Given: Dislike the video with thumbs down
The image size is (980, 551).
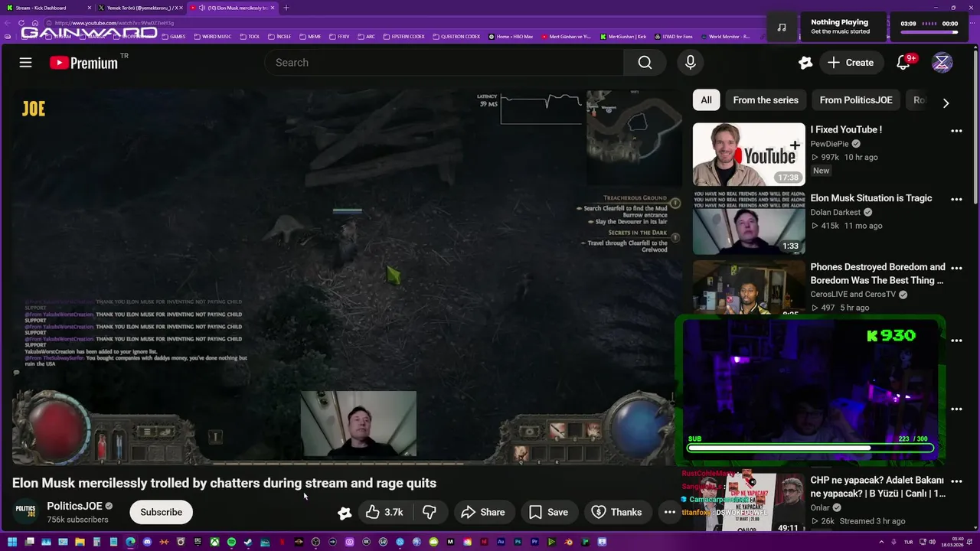Looking at the screenshot, I should click(430, 512).
